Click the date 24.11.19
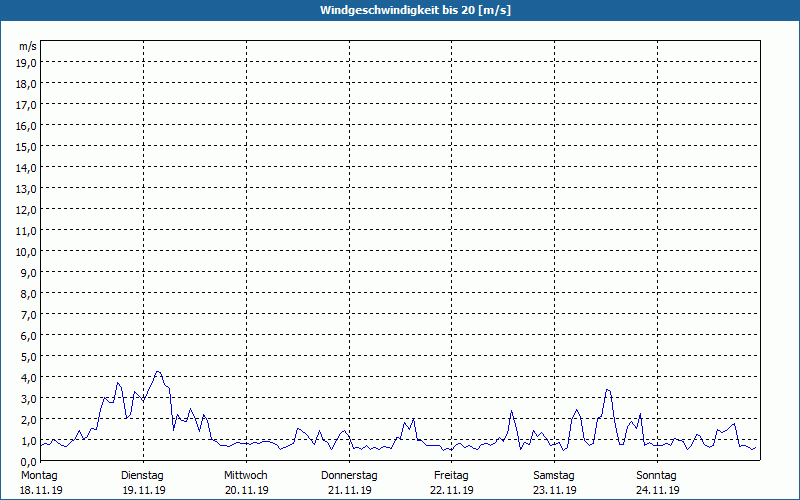 (x=658, y=490)
